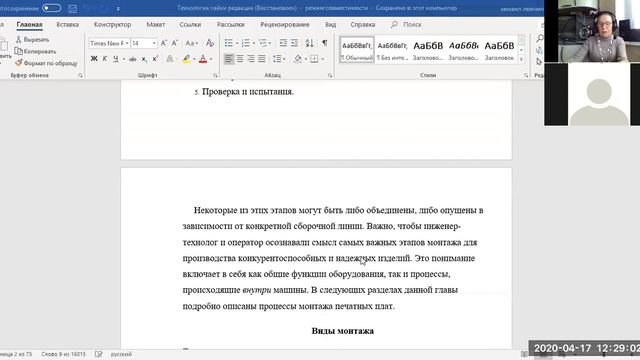The image size is (640, 360).
Task: Clear all text formatting
Action: coord(210,43)
